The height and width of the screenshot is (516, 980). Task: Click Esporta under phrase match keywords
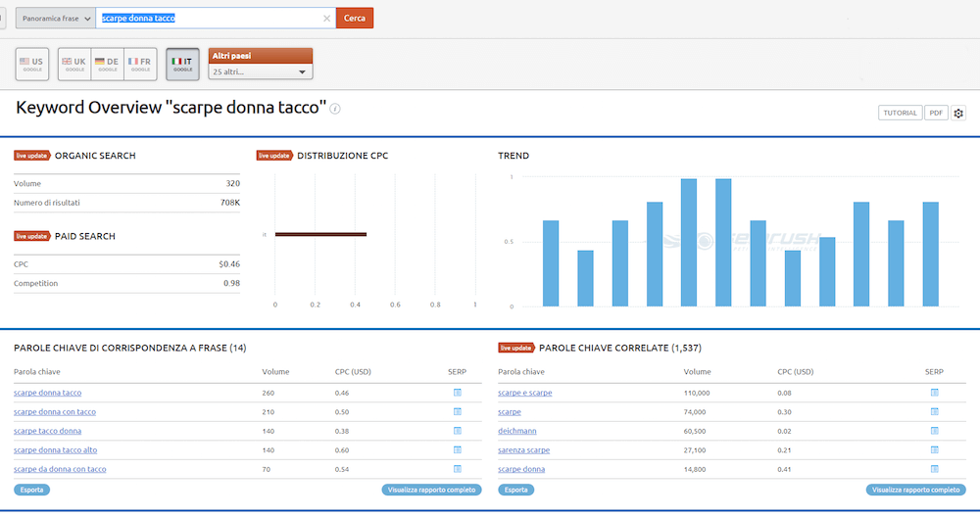32,490
